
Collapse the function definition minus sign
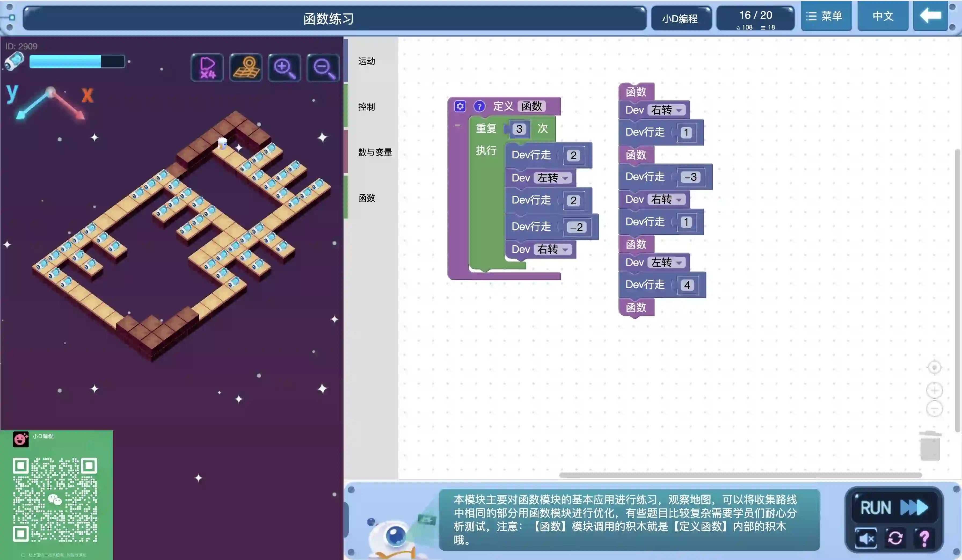click(x=457, y=125)
